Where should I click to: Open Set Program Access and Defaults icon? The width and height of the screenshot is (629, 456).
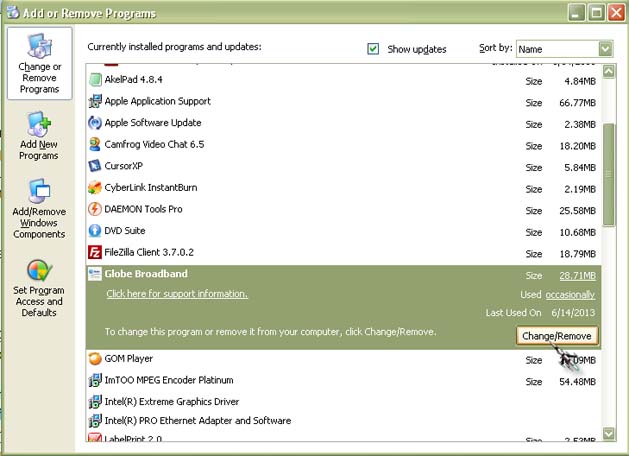tap(39, 270)
